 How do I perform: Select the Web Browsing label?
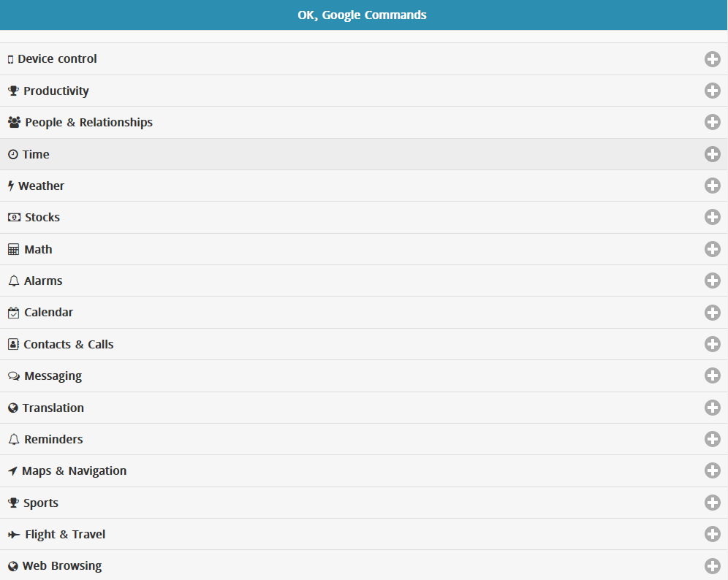(62, 567)
